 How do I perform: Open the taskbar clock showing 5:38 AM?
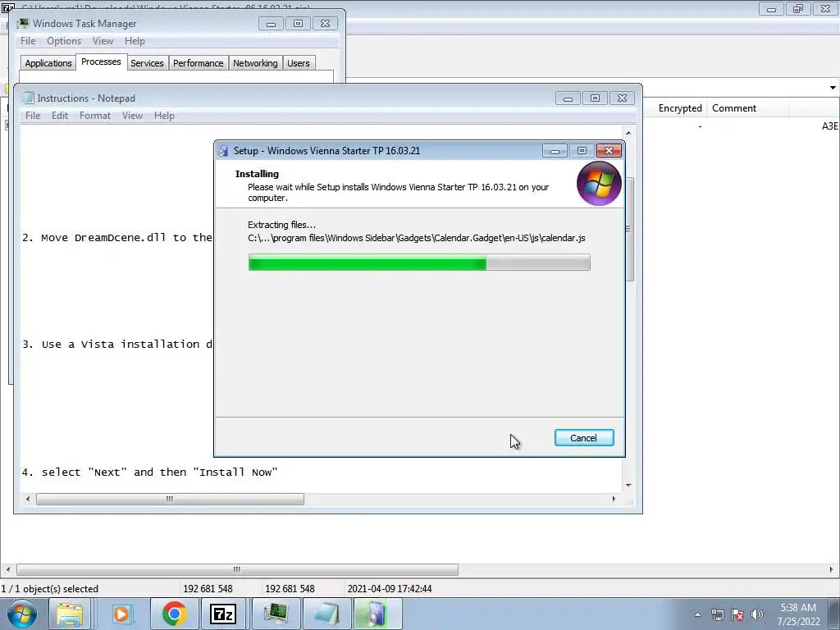[x=798, y=614]
